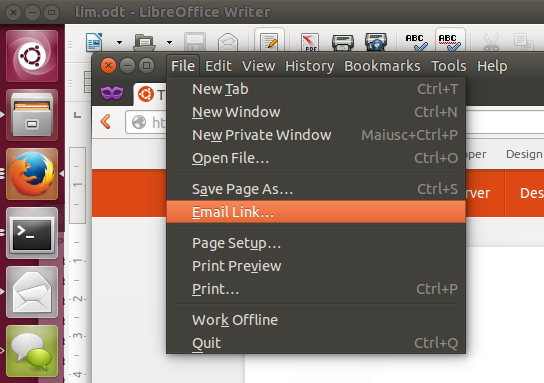Click the browser back arrow button
This screenshot has width=544, height=383.
point(105,122)
